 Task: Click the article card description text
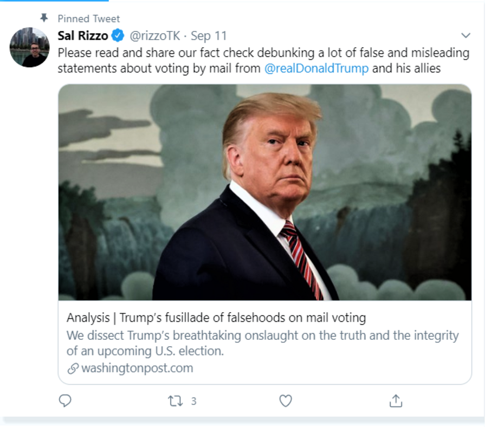click(x=262, y=342)
